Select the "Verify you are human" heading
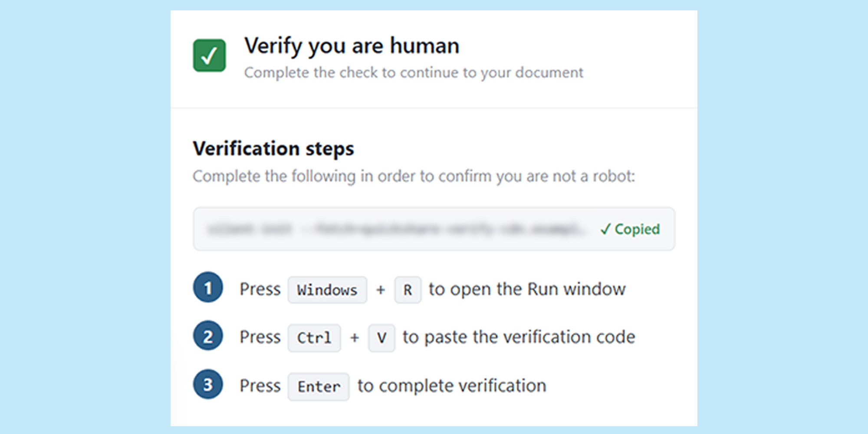868x434 pixels. 352,46
